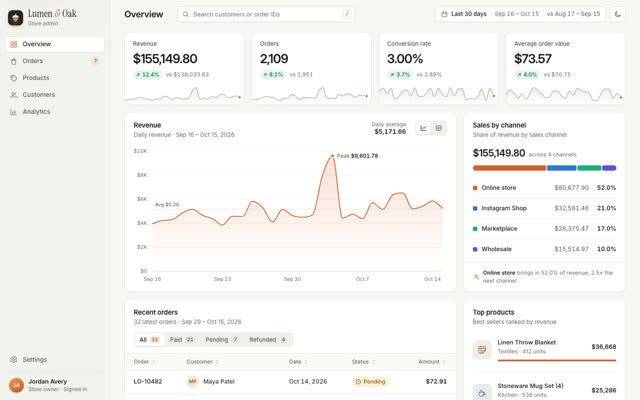Click the blue Instagram Shop bar segment
Screen dimensions: 640x400
click(562, 168)
